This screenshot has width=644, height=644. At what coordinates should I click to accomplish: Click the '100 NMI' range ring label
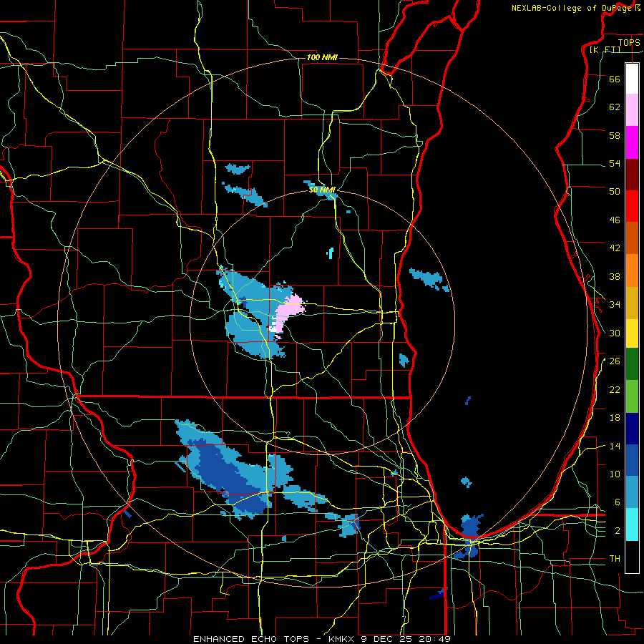point(322,57)
